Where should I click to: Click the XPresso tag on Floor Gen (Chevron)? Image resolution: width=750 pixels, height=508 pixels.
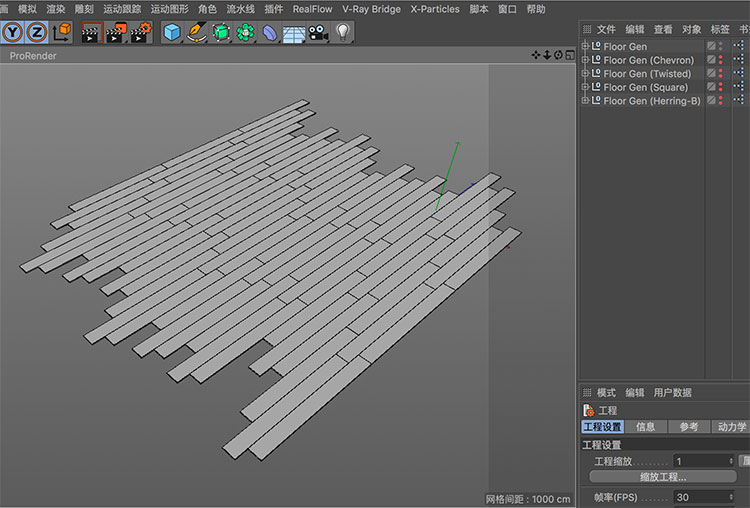[739, 59]
